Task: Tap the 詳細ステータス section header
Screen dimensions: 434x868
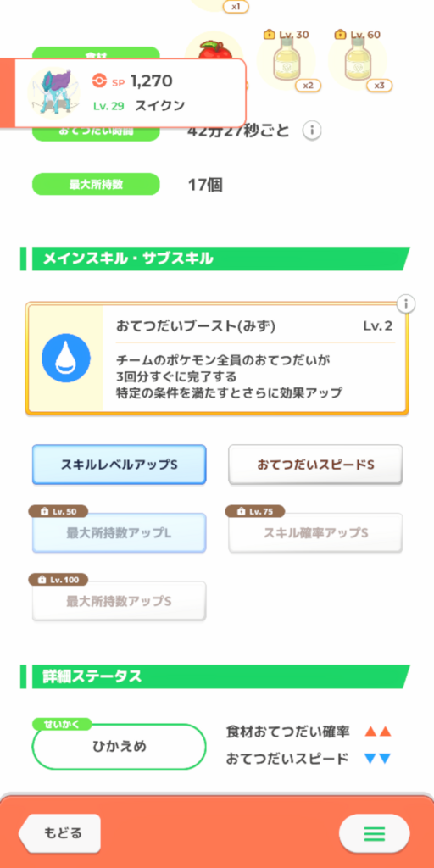Action: coord(214,676)
